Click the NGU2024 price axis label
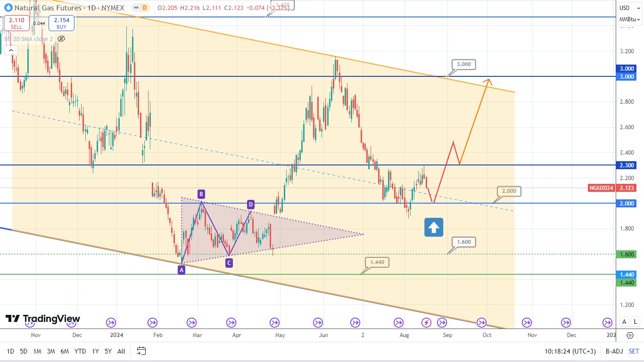The width and height of the screenshot is (644, 362). tap(601, 188)
